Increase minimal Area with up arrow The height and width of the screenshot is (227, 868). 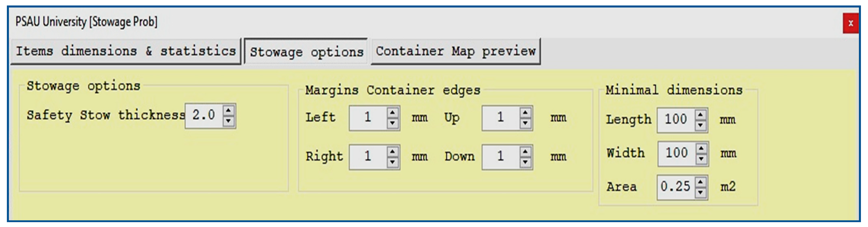701,182
